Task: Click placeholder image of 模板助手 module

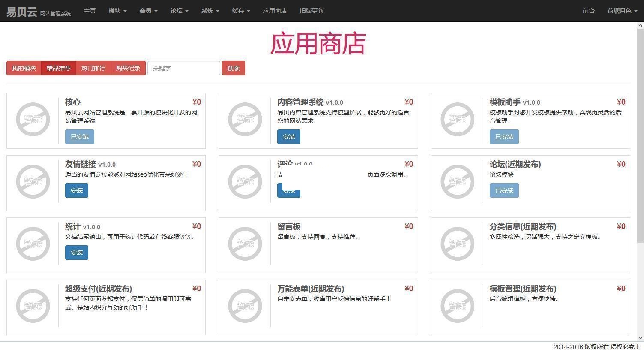Action: (458, 120)
